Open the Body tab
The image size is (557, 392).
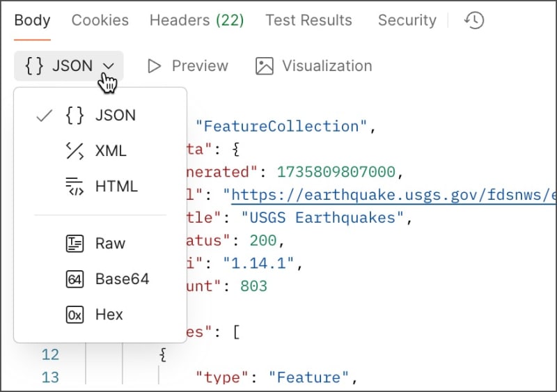(32, 20)
